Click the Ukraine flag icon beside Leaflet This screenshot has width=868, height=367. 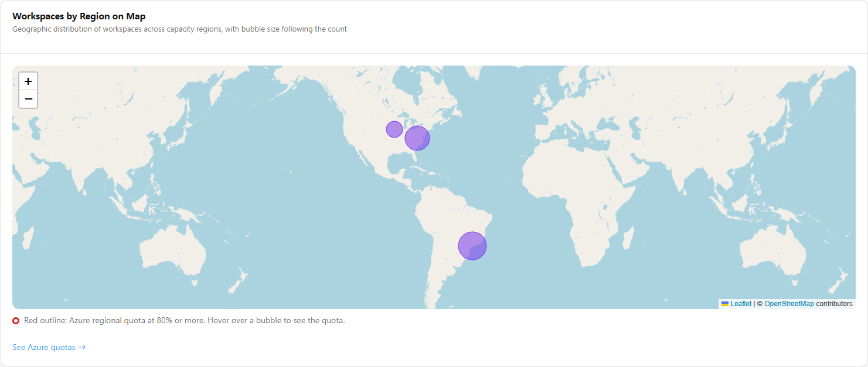click(725, 304)
